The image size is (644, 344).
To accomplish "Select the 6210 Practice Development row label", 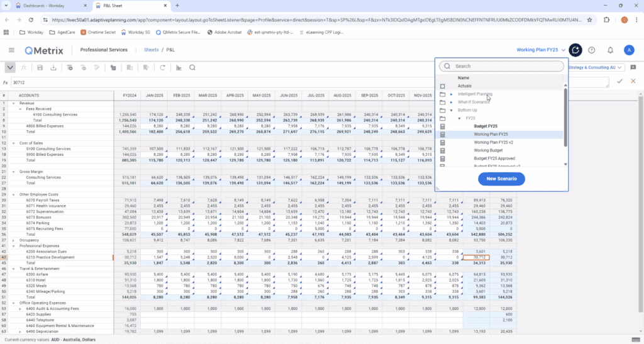I will click(x=50, y=257).
